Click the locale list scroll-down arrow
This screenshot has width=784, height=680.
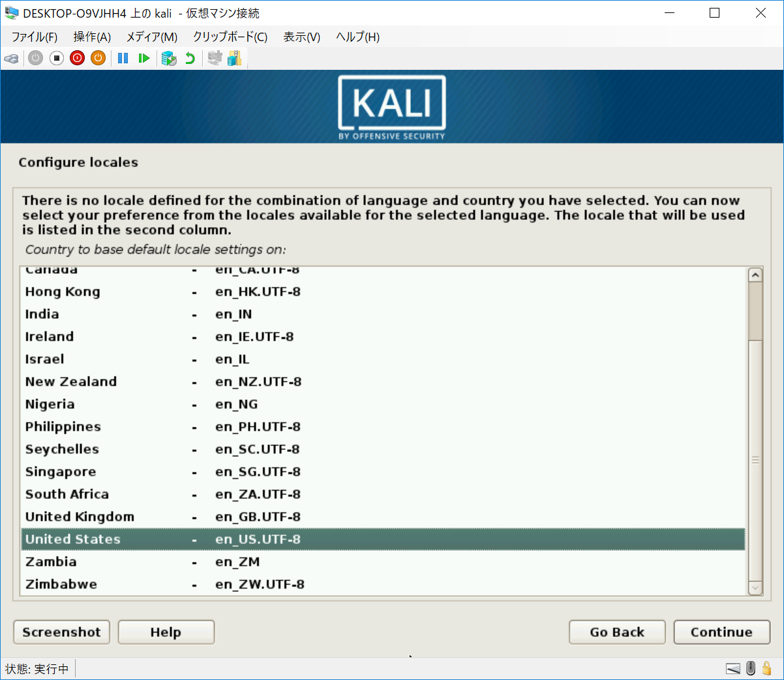point(755,588)
